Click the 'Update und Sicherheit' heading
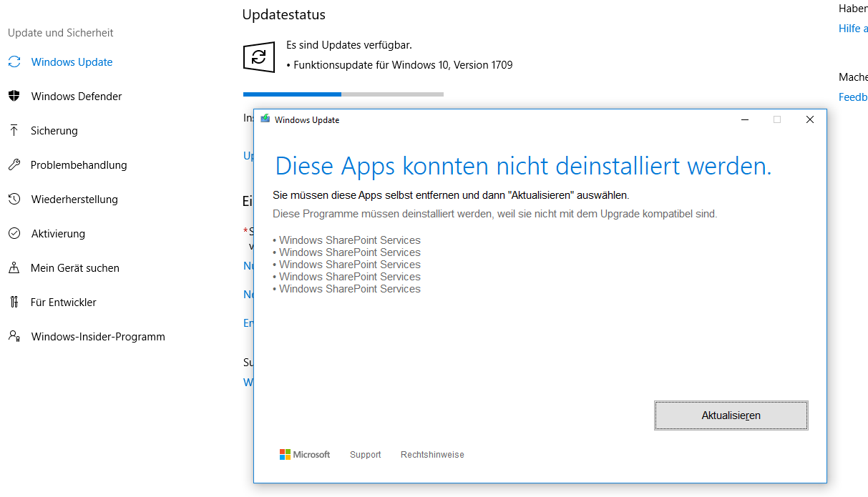The height and width of the screenshot is (497, 868). pyautogui.click(x=61, y=33)
